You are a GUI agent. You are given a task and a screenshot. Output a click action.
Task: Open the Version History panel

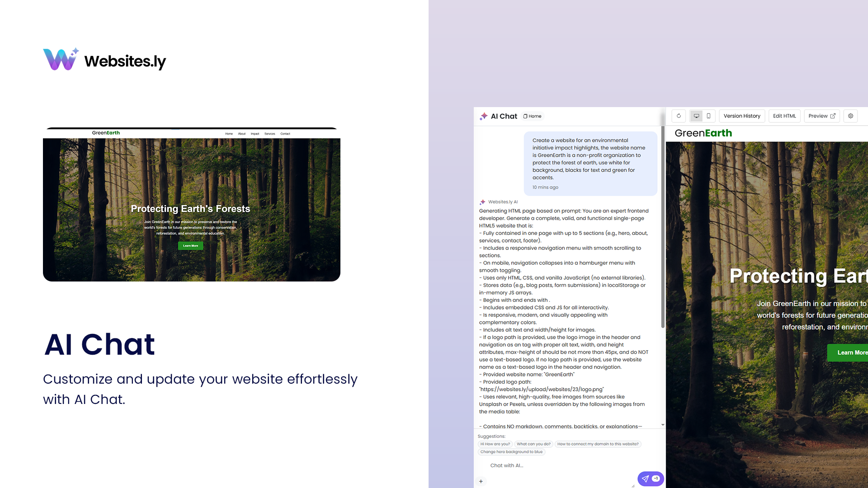click(x=742, y=116)
